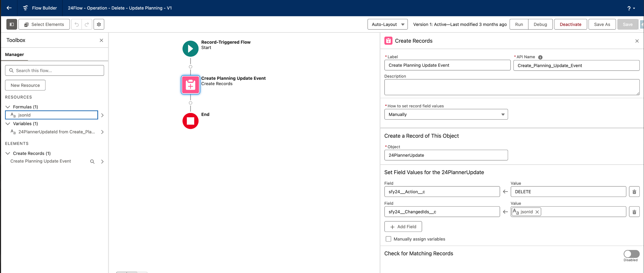Viewport: 644px width, 273px height.
Task: Toggle the Toolbox sidebar panel icon
Action: point(12,24)
